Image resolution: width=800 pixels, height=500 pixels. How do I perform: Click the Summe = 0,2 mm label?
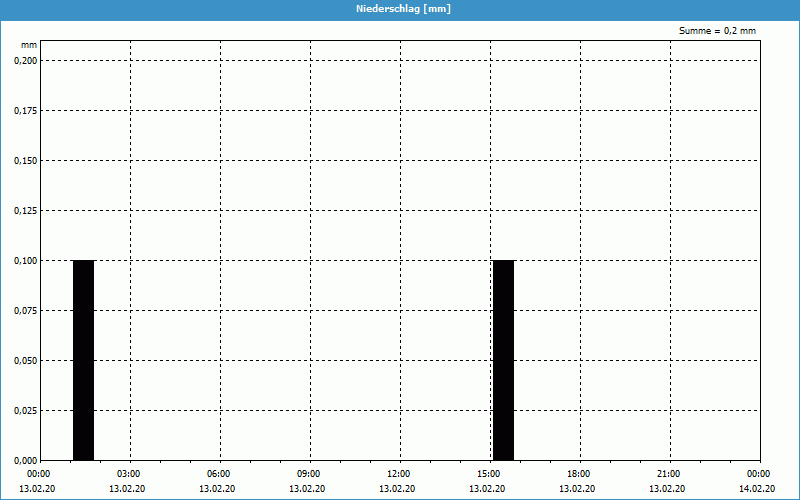coord(717,31)
